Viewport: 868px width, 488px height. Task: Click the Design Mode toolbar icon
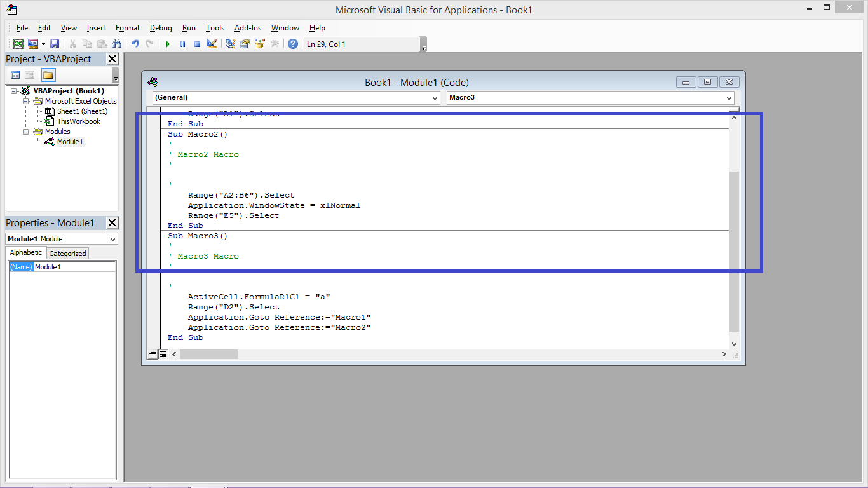click(212, 43)
